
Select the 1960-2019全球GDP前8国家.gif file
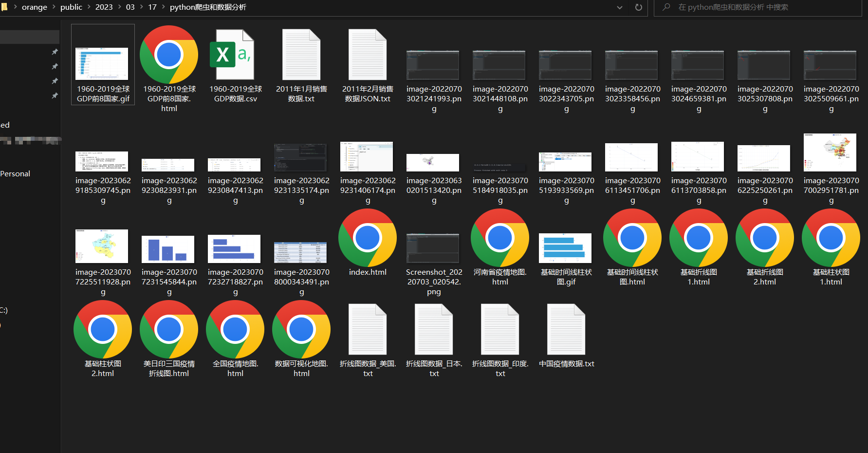(102, 64)
